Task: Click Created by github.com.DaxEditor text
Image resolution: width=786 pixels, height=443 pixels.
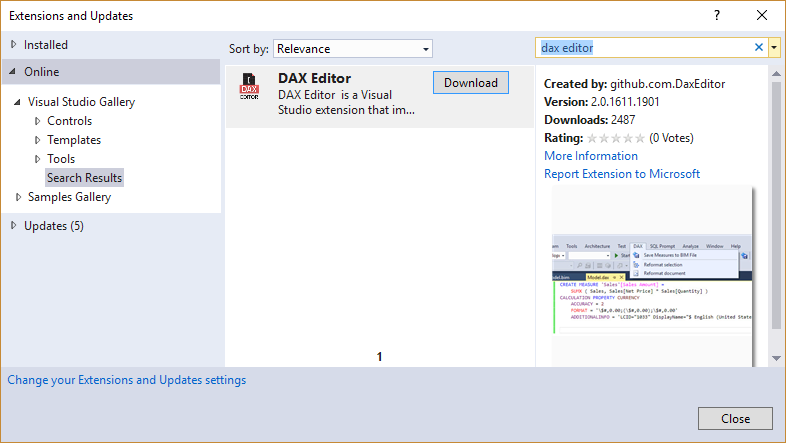Action: tap(635, 84)
